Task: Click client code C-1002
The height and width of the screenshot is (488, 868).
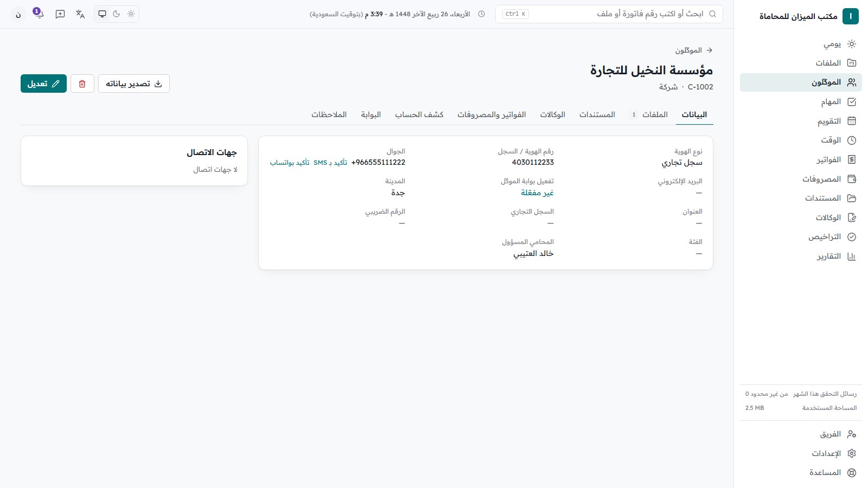Action: tap(700, 87)
